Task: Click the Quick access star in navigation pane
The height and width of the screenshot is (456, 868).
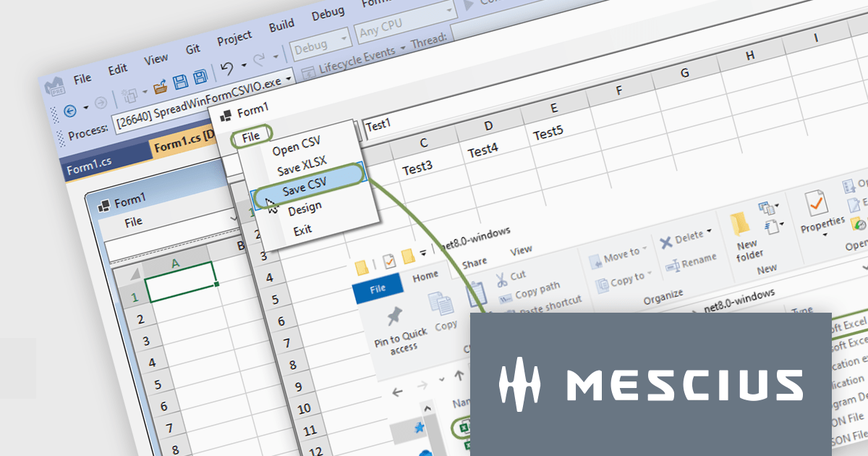Action: pyautogui.click(x=419, y=428)
